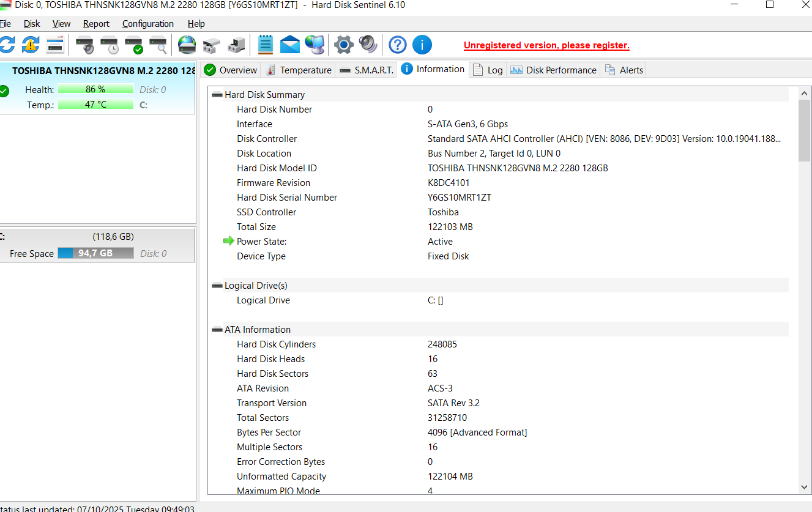Open the notepad report icon
Screen dimensions: 812x512
tap(265, 45)
